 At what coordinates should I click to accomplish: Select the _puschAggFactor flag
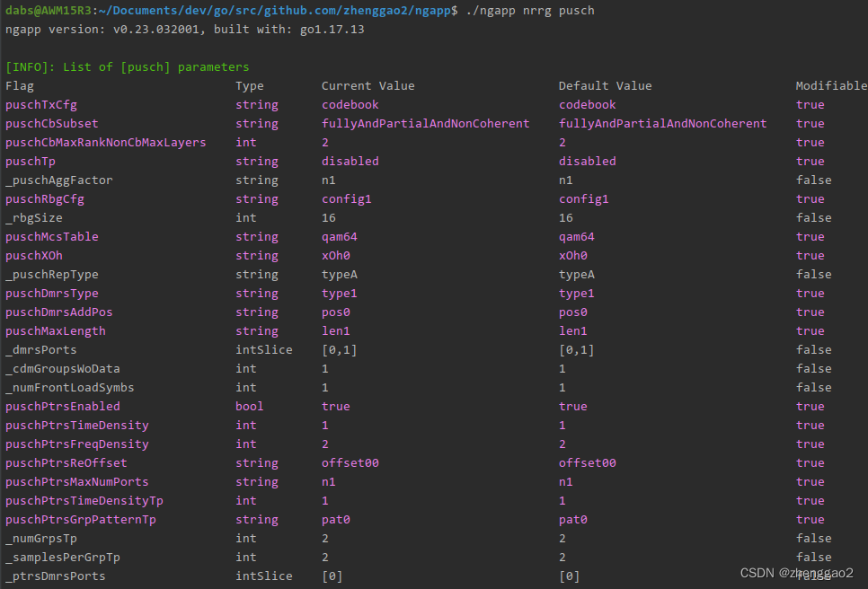click(x=58, y=180)
